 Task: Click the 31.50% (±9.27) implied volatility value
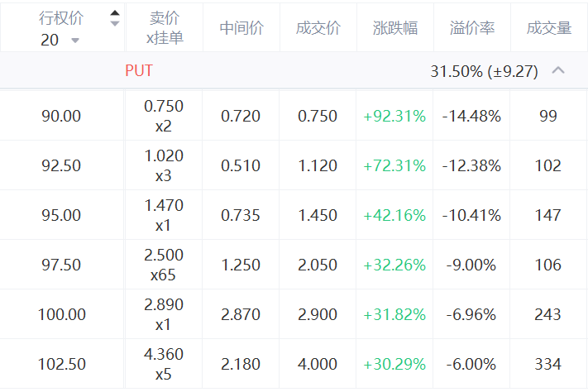pyautogui.click(x=484, y=72)
